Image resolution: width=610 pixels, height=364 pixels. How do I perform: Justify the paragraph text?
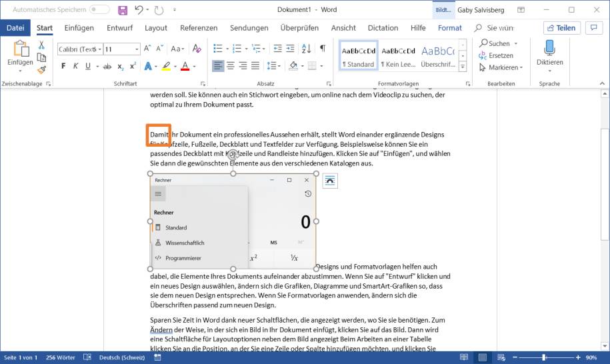point(255,66)
